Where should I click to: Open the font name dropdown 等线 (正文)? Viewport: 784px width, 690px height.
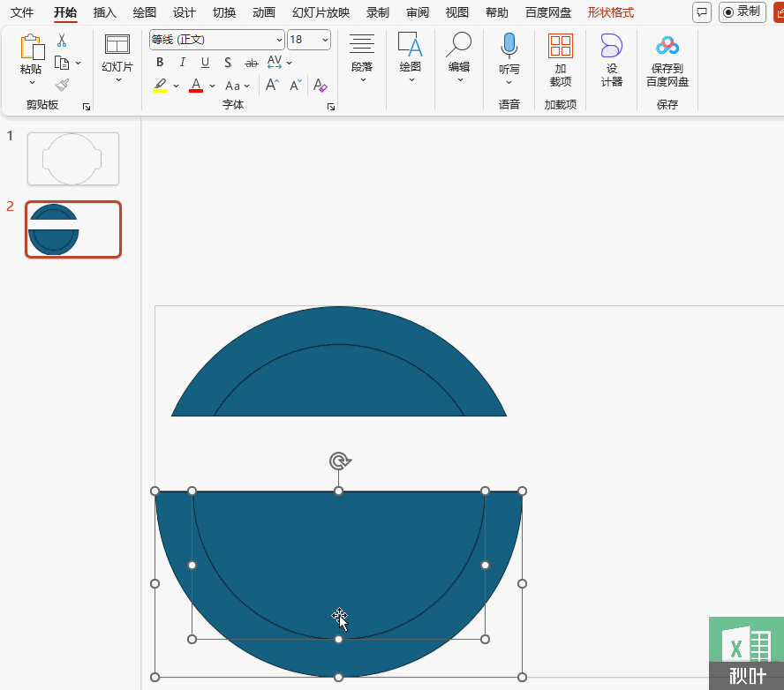coord(216,40)
